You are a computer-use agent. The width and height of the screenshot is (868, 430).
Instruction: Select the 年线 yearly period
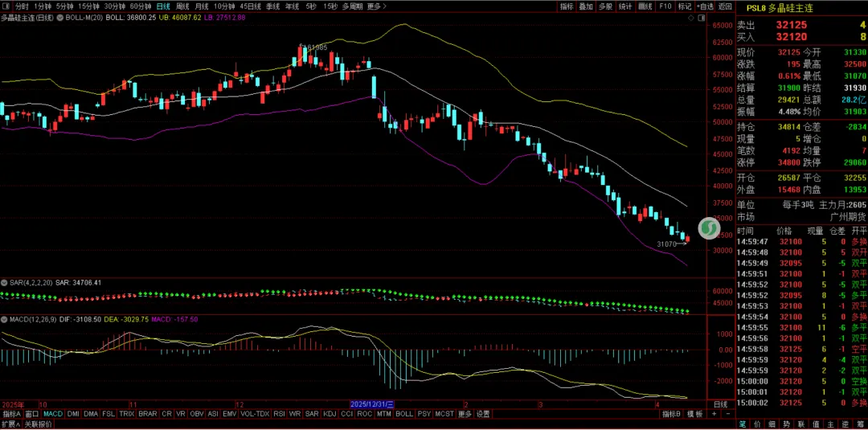pos(292,6)
